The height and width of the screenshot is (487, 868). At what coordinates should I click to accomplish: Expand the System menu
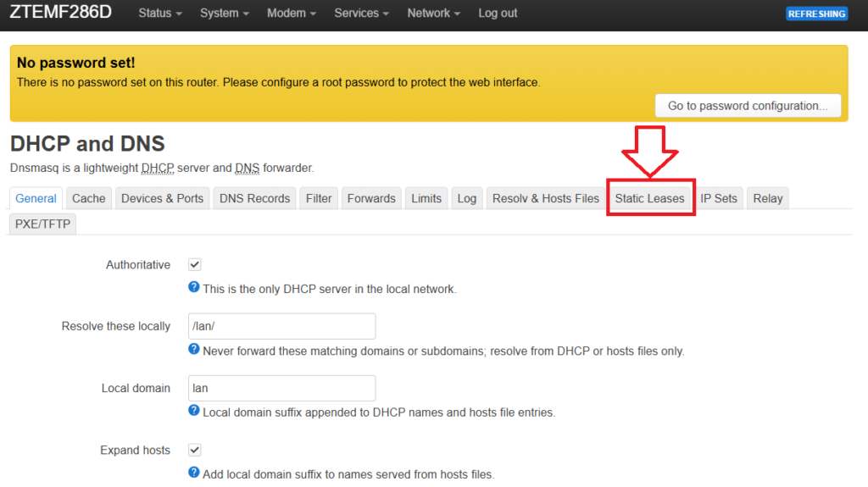click(x=225, y=14)
